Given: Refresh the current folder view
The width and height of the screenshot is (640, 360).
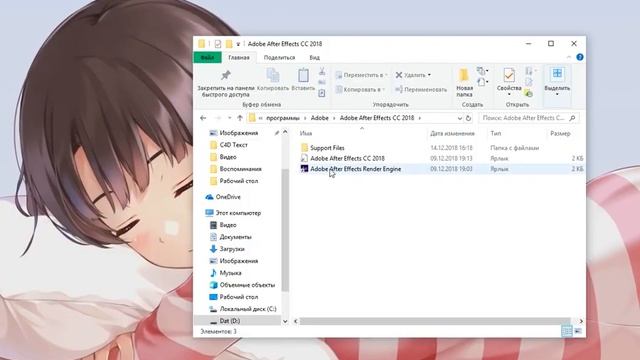Looking at the screenshot, I should tap(468, 118).
